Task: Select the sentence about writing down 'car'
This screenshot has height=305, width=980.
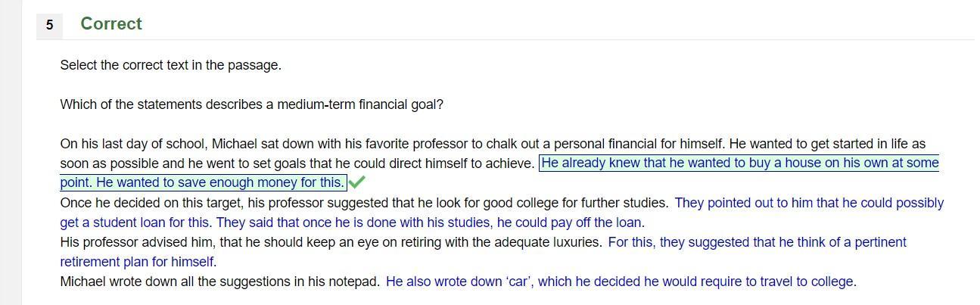Action: pyautogui.click(x=621, y=282)
